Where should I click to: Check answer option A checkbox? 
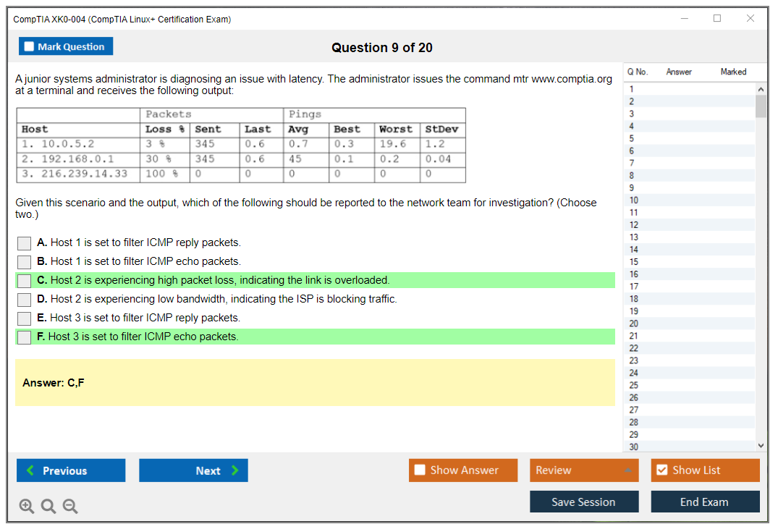tap(25, 243)
